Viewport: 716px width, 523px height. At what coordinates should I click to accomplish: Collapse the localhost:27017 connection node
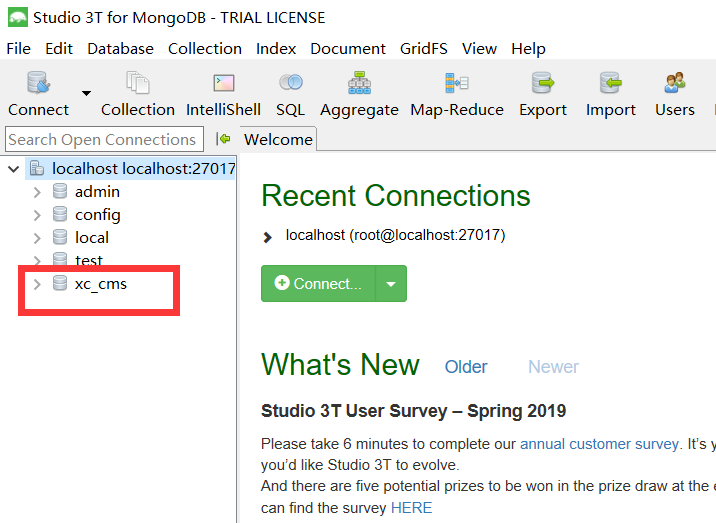pos(14,169)
